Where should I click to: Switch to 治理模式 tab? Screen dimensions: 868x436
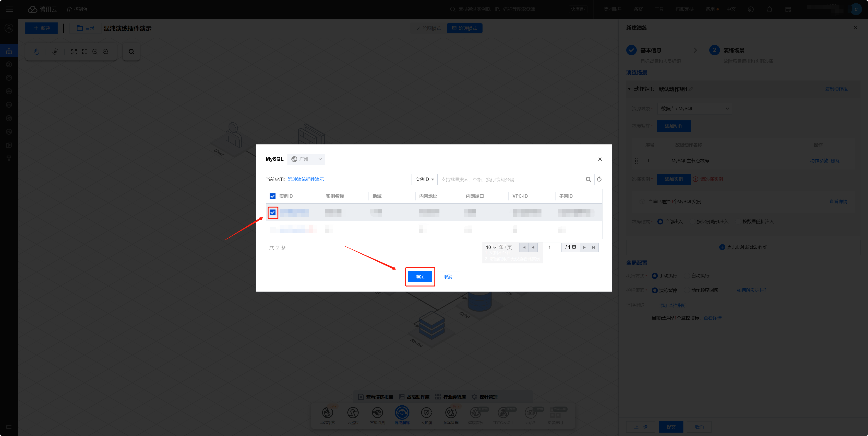[464, 28]
